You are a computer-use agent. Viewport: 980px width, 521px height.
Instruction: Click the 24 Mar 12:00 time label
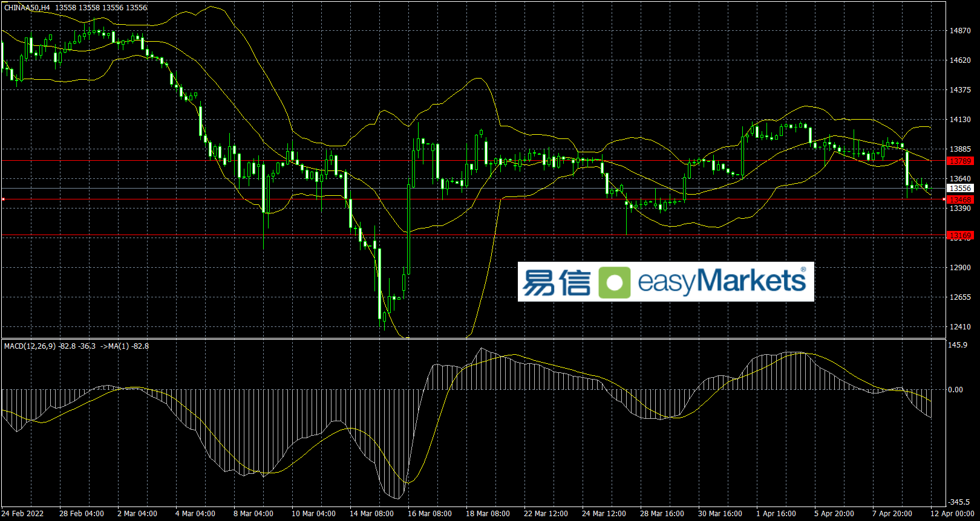pyautogui.click(x=604, y=514)
